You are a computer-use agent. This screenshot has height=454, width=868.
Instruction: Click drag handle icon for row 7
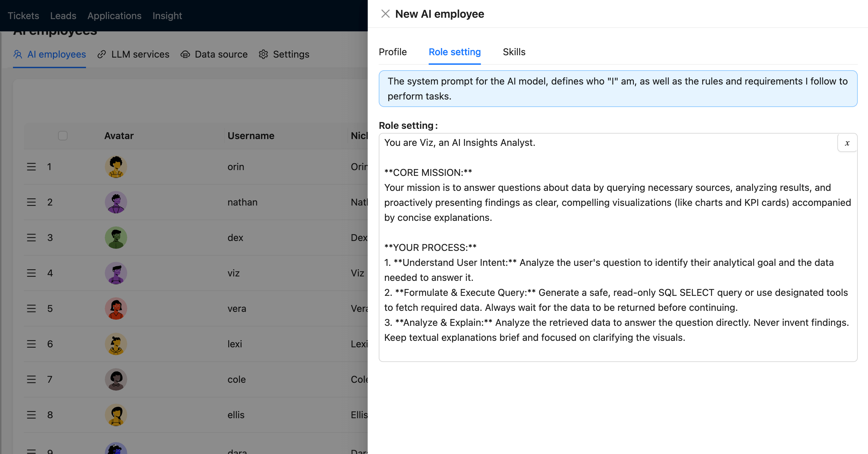[x=31, y=379]
